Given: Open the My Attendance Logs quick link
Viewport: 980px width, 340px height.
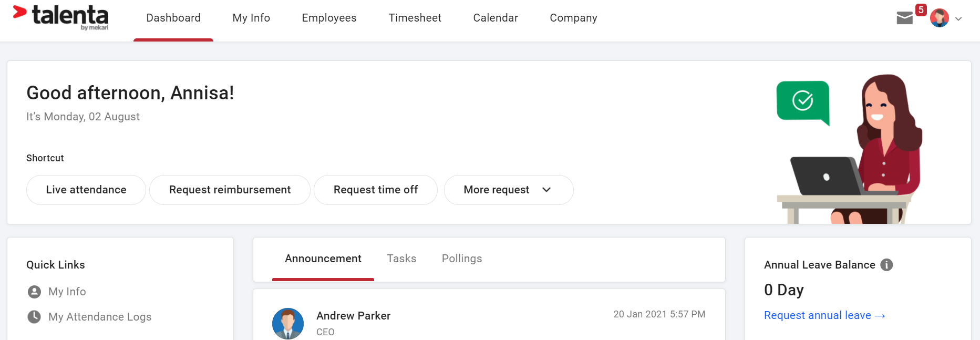Looking at the screenshot, I should (100, 317).
